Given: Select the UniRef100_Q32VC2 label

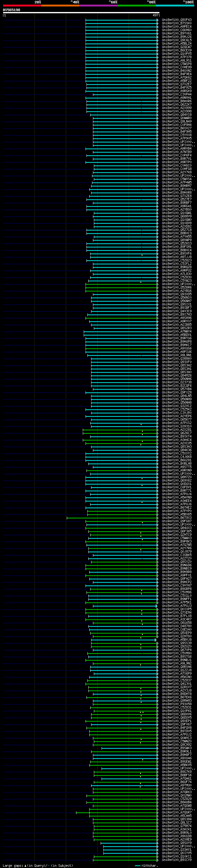Looking at the screenshot, I should tap(177, 406).
